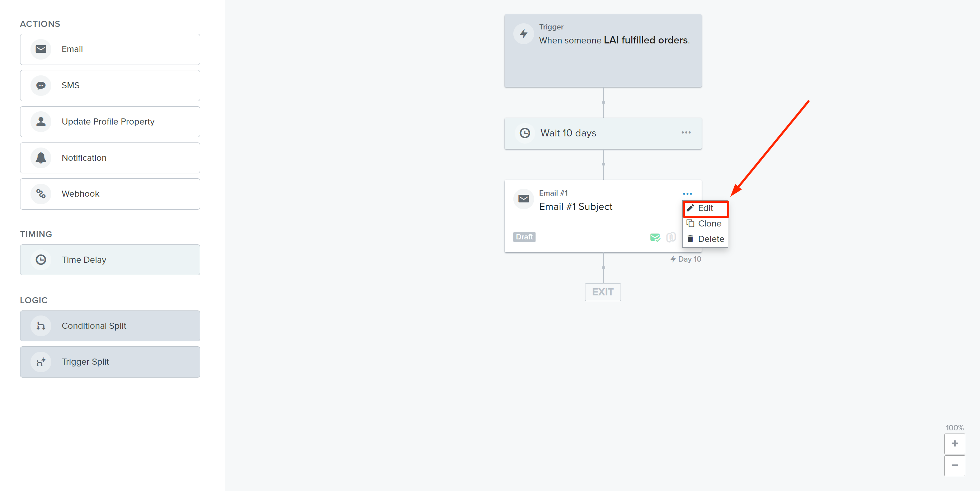Toggle the UTM tracking icon on Email #1

(671, 237)
